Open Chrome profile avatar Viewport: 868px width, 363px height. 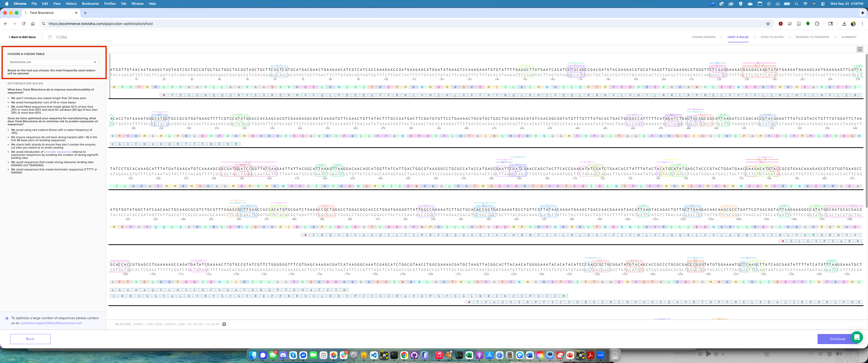[853, 24]
